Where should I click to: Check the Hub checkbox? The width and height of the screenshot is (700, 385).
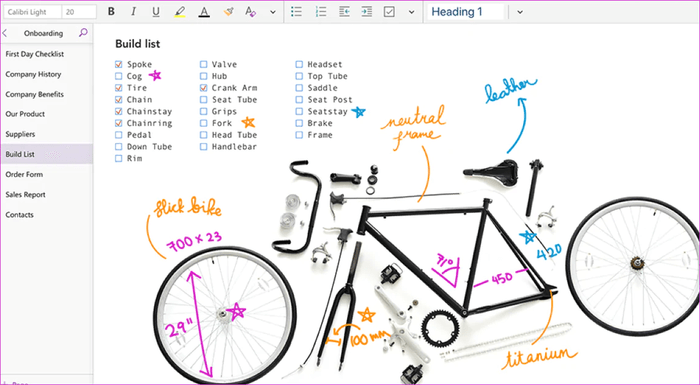(204, 76)
